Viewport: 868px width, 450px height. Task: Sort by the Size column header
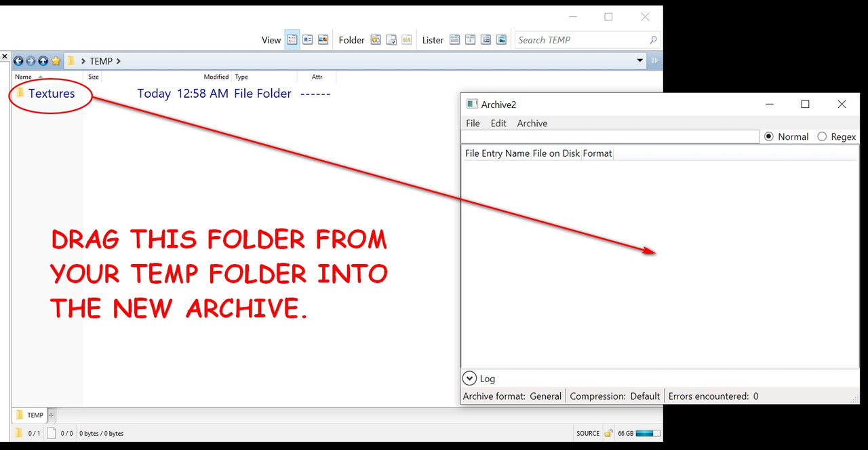[93, 77]
